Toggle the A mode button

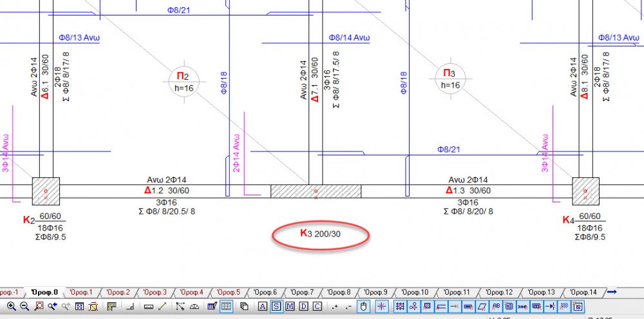click(262, 306)
